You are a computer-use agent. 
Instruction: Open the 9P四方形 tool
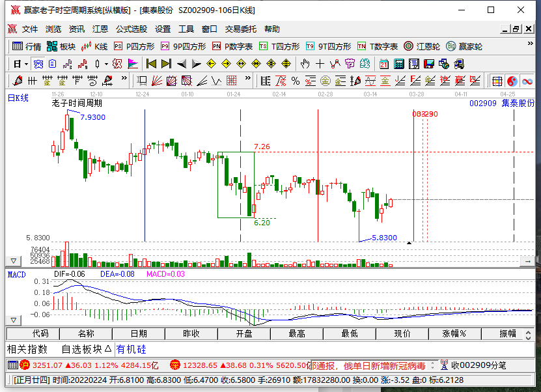[x=183, y=46]
